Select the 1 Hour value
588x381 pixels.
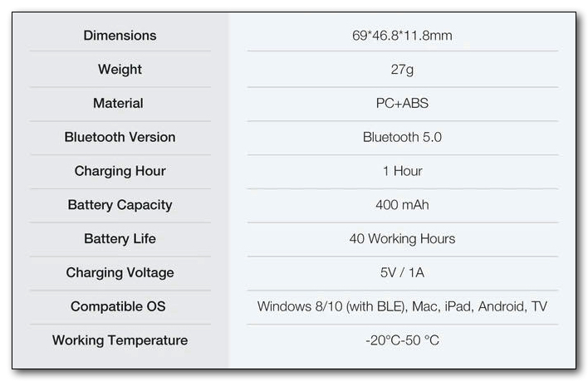coord(402,171)
